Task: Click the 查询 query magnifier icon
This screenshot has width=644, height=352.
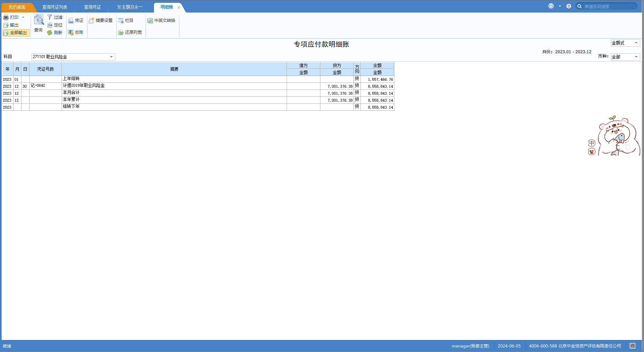Action: pyautogui.click(x=39, y=20)
